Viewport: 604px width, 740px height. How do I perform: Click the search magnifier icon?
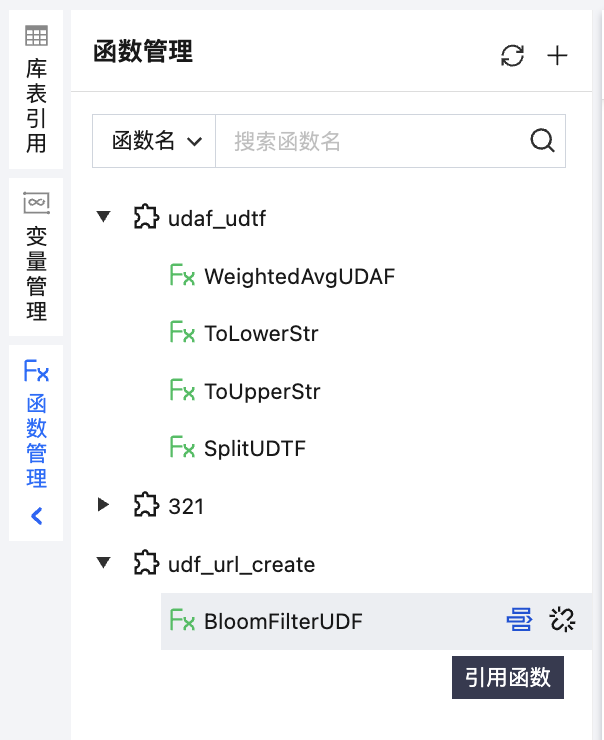tap(542, 141)
